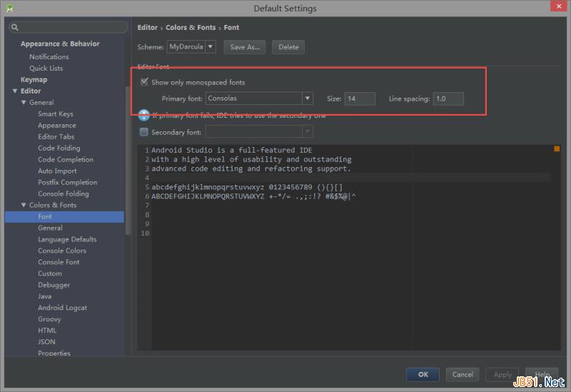The width and height of the screenshot is (571, 392).
Task: Click the orange marker in preview corner
Action: 557,149
